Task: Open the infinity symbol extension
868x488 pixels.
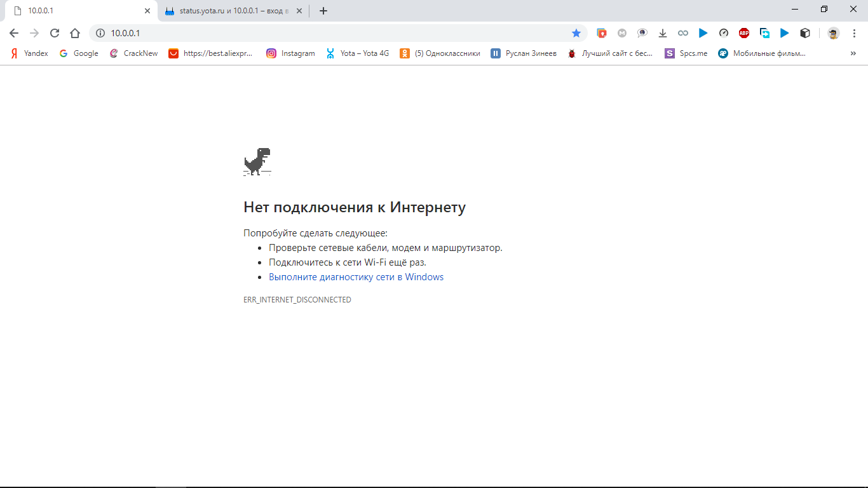Action: point(683,33)
